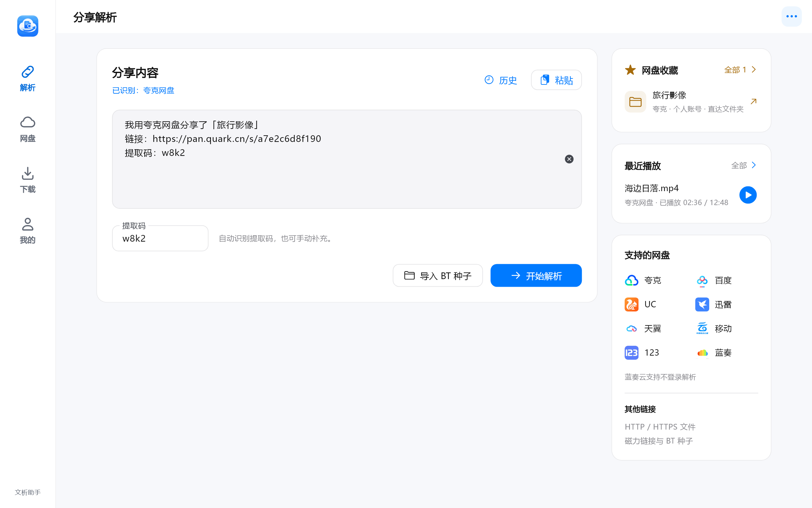Click the 粘贴 paste button
The height and width of the screenshot is (508, 812).
[x=556, y=80]
